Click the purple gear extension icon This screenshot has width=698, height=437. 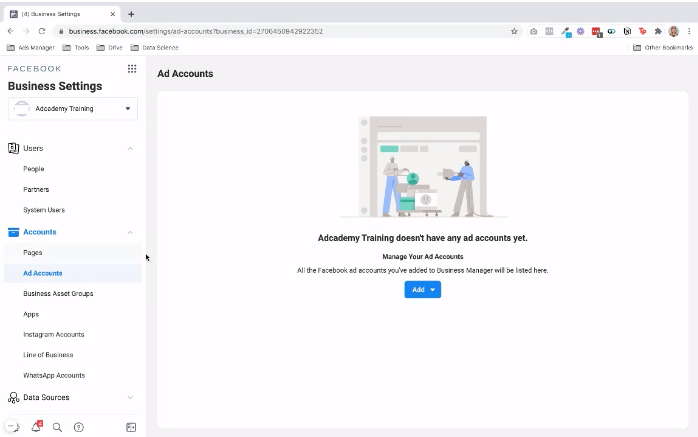580,31
